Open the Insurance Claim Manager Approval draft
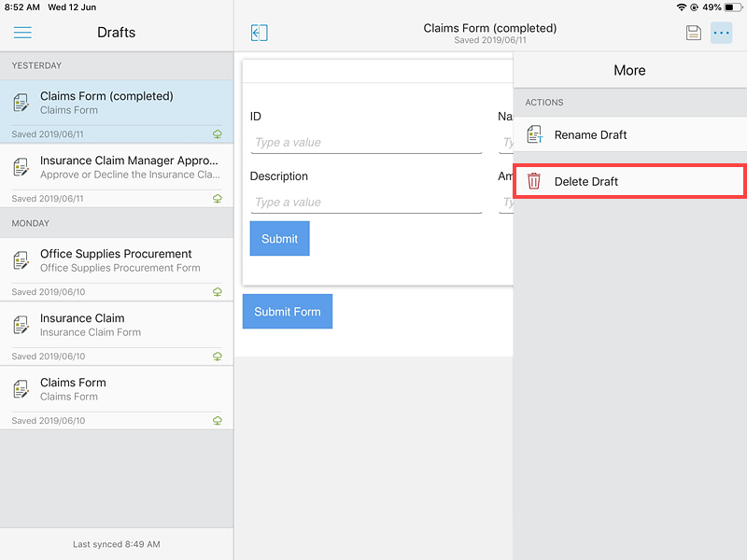This screenshot has height=560, width=747. pos(117,175)
